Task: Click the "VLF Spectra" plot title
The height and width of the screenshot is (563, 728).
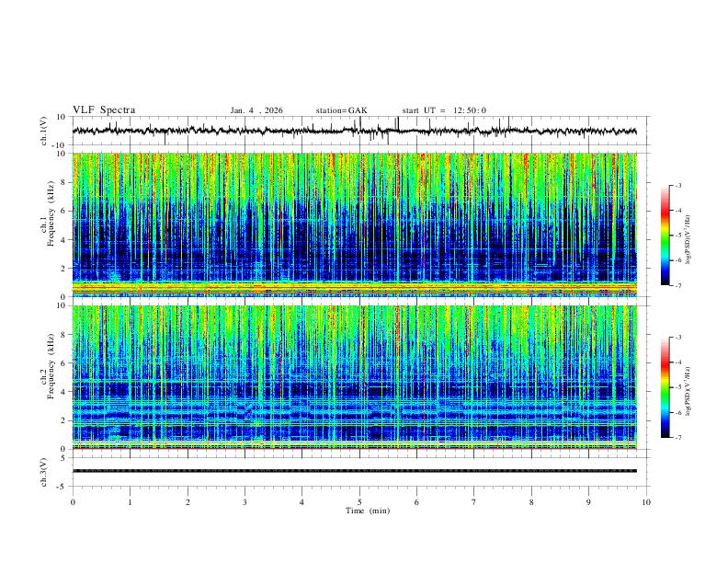Action: (104, 110)
